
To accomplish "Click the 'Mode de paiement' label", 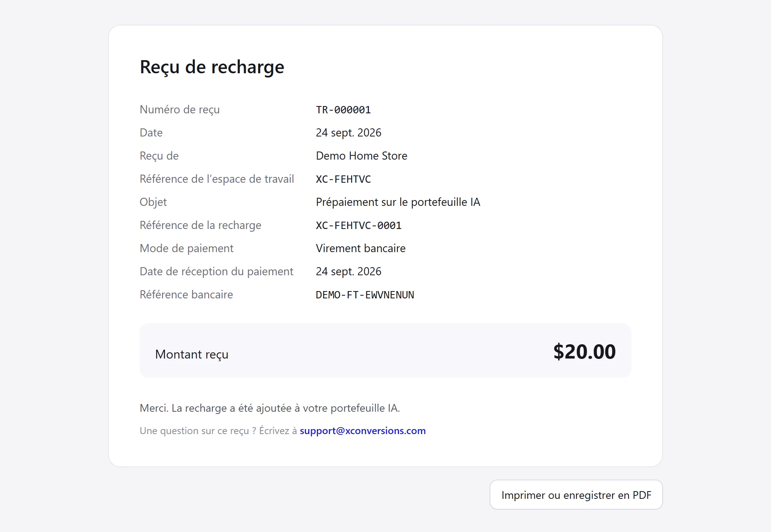I will point(187,248).
